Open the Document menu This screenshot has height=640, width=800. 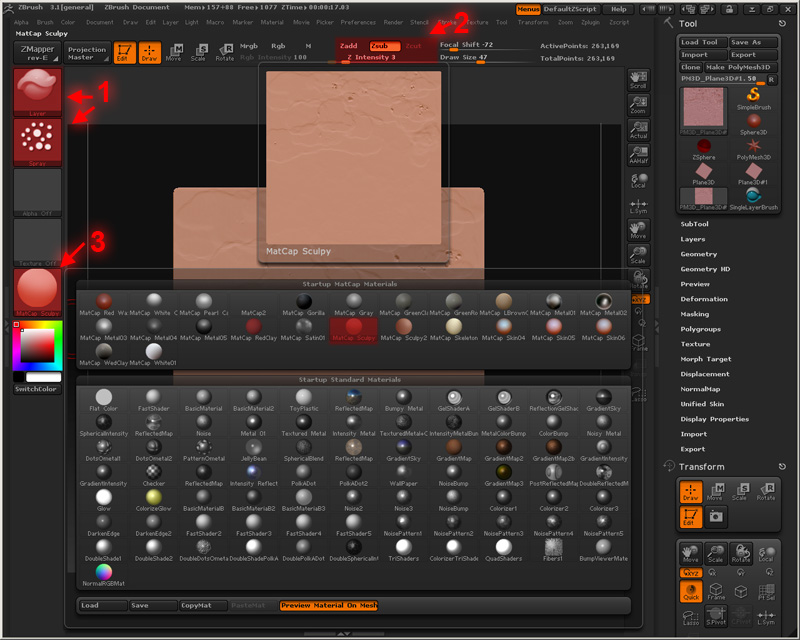(x=99, y=22)
